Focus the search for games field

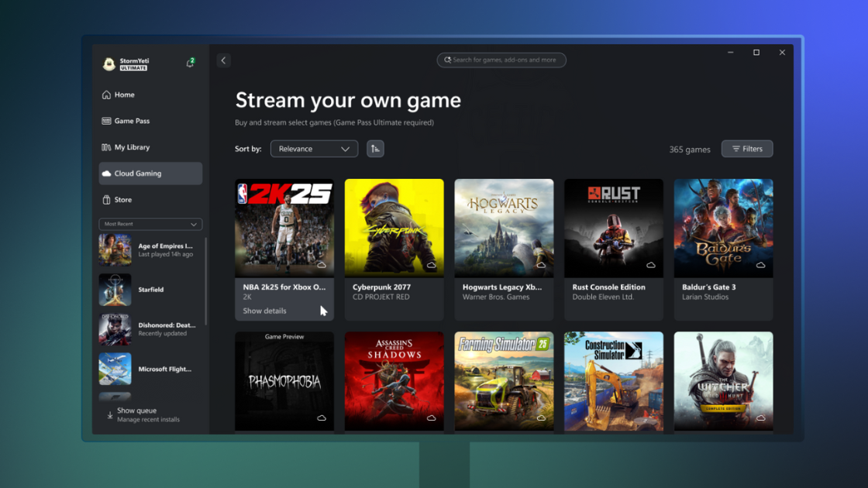[501, 60]
